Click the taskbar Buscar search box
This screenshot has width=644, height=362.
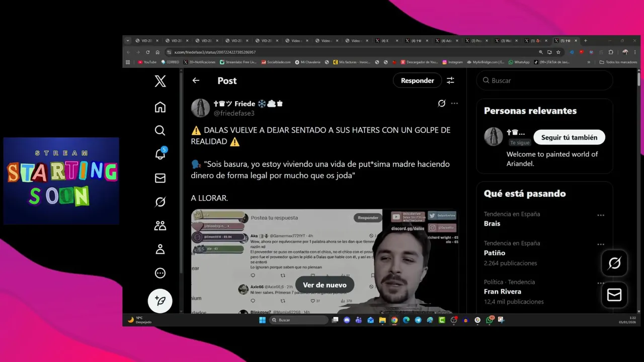coord(299,320)
